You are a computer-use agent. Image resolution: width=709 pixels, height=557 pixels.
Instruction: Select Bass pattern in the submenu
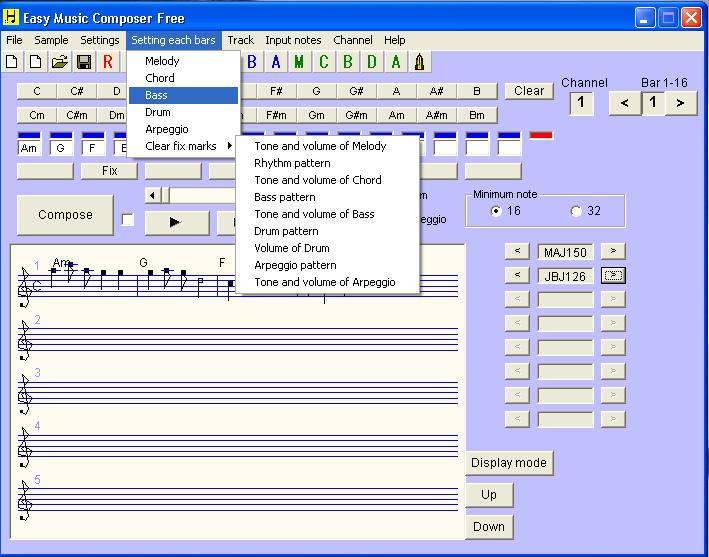click(328, 197)
